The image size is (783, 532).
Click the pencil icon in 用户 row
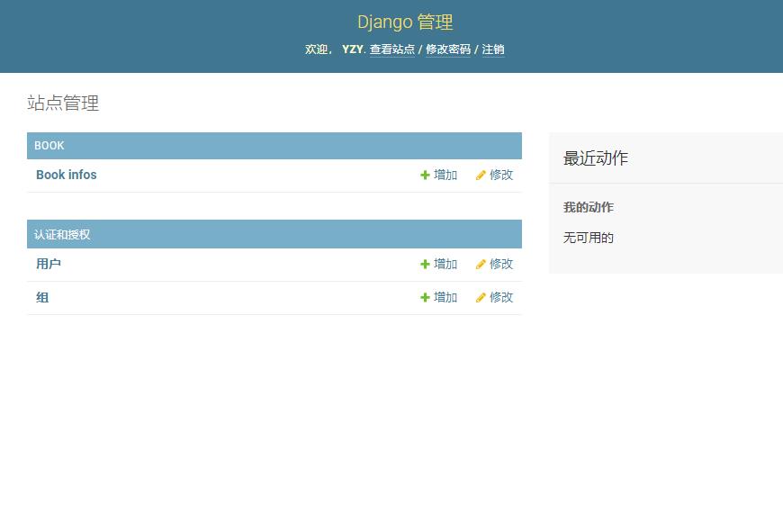coord(481,264)
